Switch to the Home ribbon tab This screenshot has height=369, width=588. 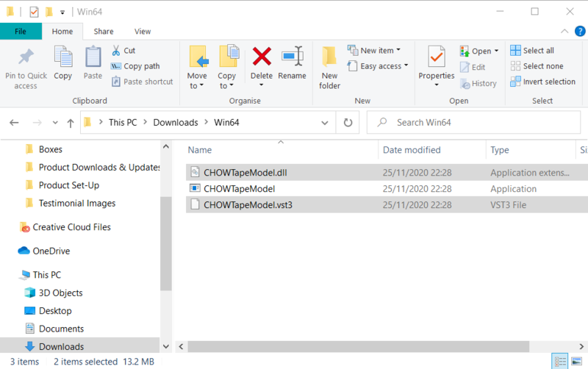point(62,32)
